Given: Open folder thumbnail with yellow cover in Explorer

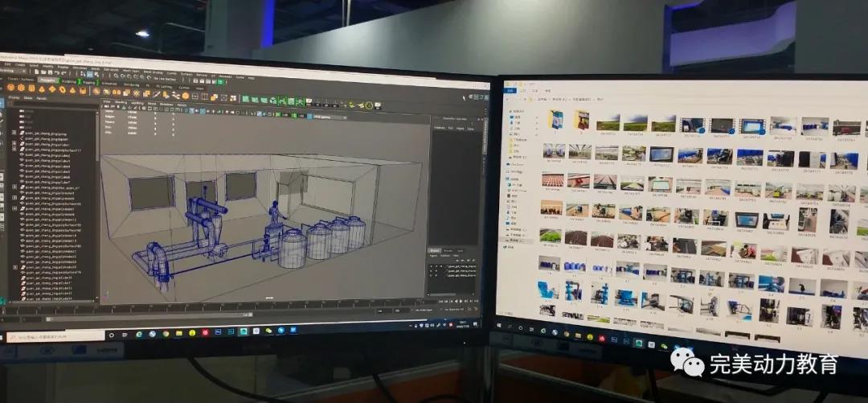Looking at the screenshot, I should (x=582, y=120).
